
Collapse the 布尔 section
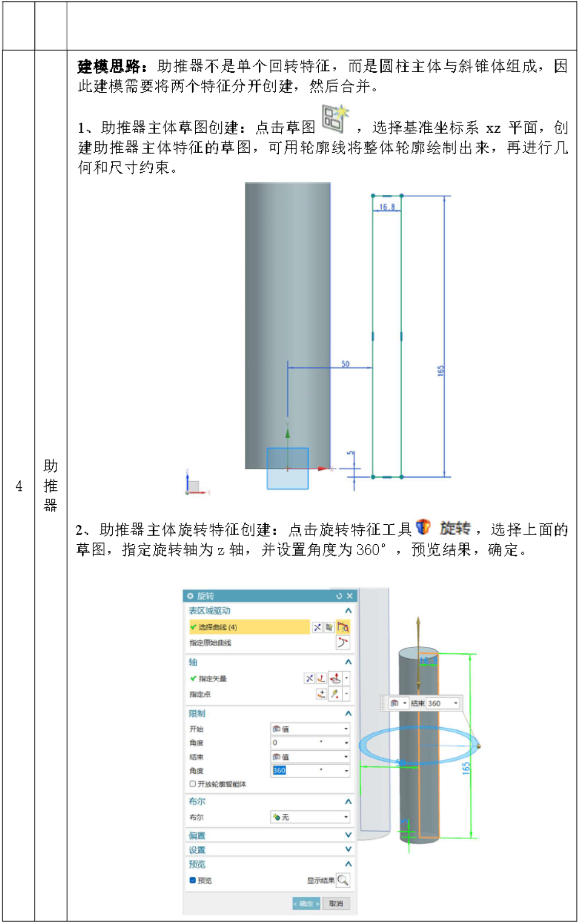348,801
